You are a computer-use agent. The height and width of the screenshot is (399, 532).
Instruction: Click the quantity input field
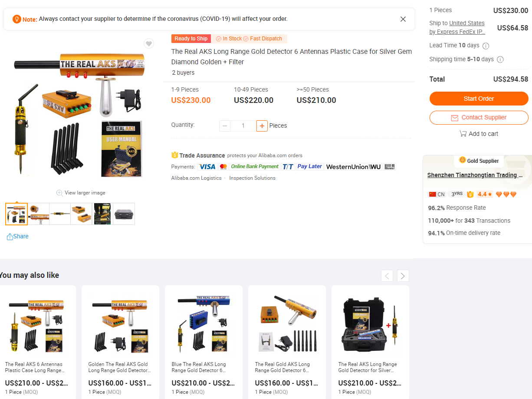pyautogui.click(x=243, y=126)
